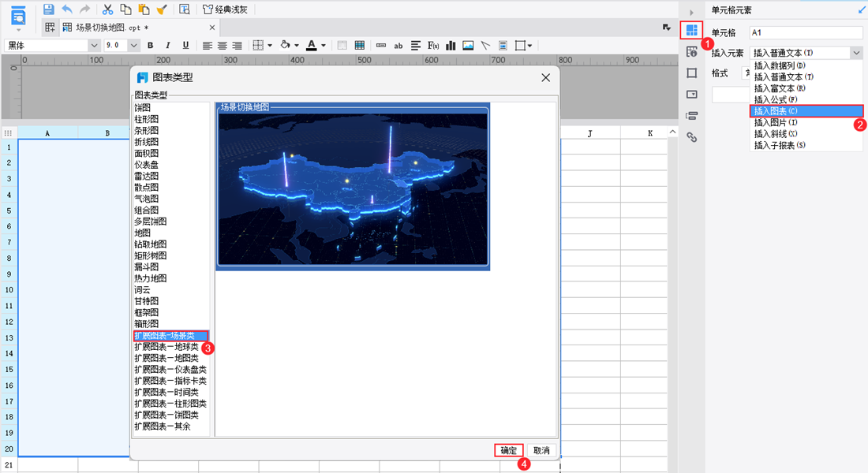Insert slash line via toolbar icon
Screen dimensions: 868x473
[485, 46]
